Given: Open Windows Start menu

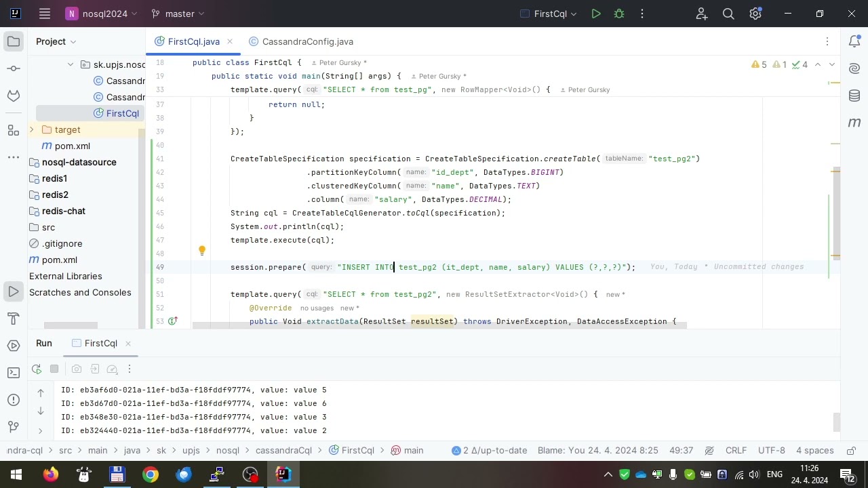Looking at the screenshot, I should point(16,474).
